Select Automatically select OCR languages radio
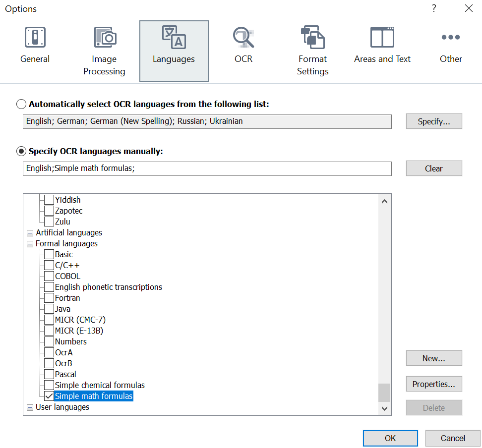The height and width of the screenshot is (448, 482). (x=21, y=104)
